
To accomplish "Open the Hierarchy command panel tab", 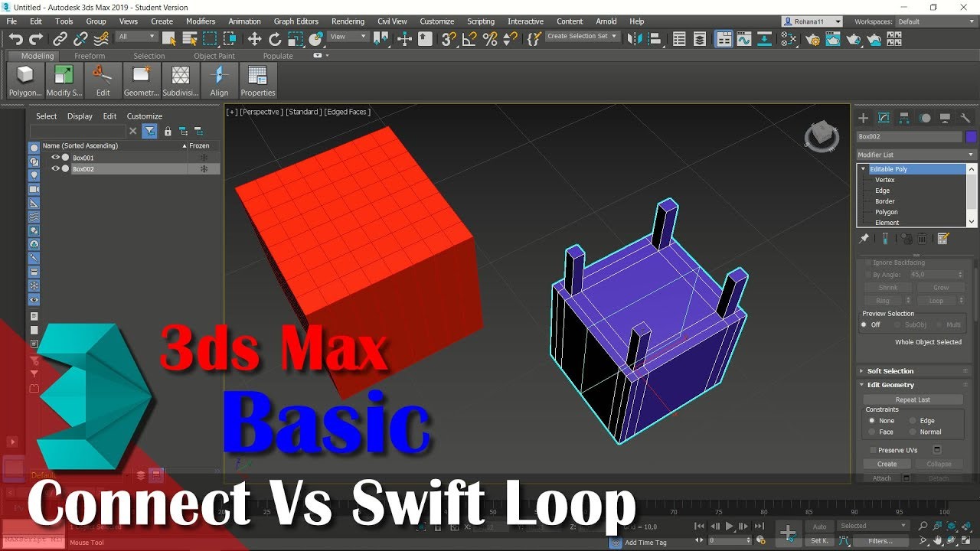I will 904,118.
